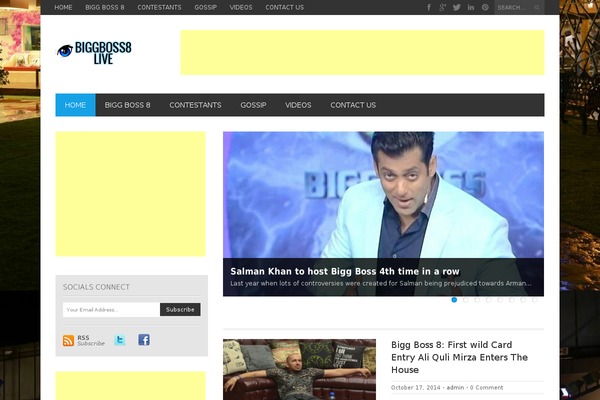The image size is (600, 400).
Task: Select the second slider pagination dot
Action: 466,300
